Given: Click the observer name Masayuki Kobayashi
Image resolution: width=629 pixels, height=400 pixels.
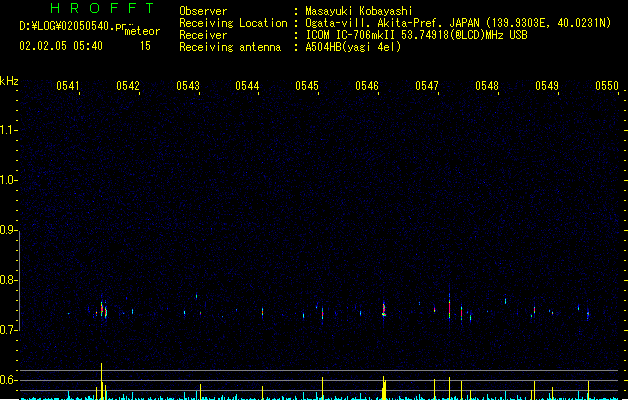Looking at the screenshot, I should coord(359,11).
